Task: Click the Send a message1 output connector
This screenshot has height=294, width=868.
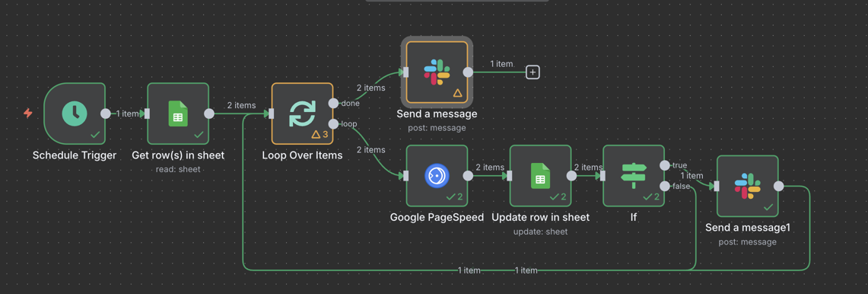Action: (778, 187)
